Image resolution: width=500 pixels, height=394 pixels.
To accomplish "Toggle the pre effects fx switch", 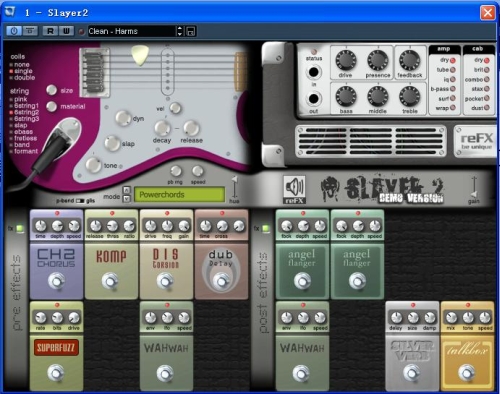I will click(20, 229).
